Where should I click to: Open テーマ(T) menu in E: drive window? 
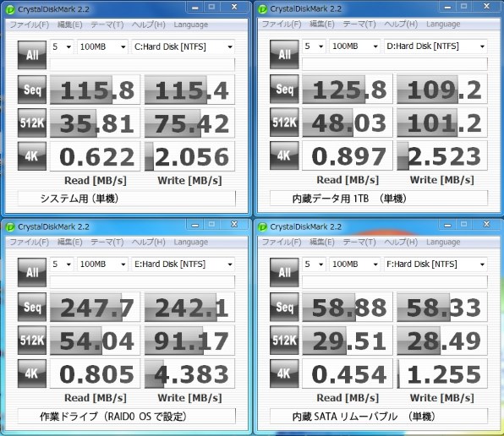tap(107, 242)
